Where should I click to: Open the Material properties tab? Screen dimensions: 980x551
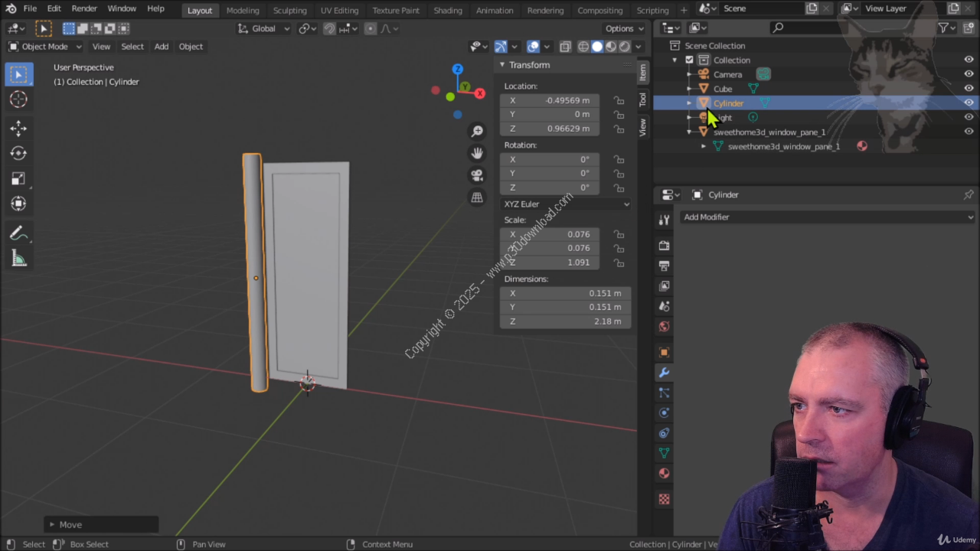tap(664, 473)
